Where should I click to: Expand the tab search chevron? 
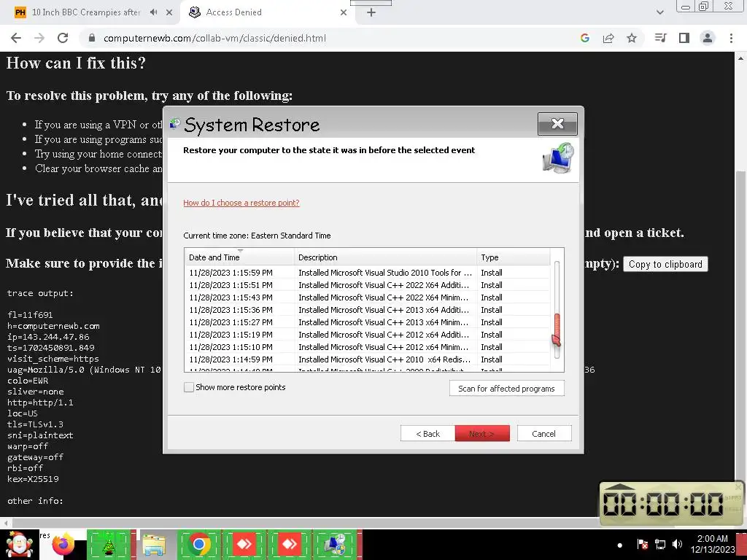tap(659, 12)
